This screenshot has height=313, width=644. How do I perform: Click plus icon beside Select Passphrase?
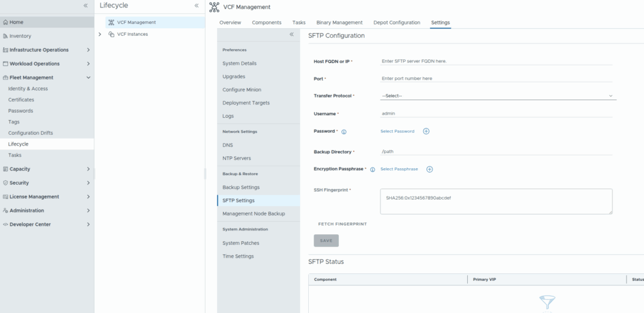point(430,169)
